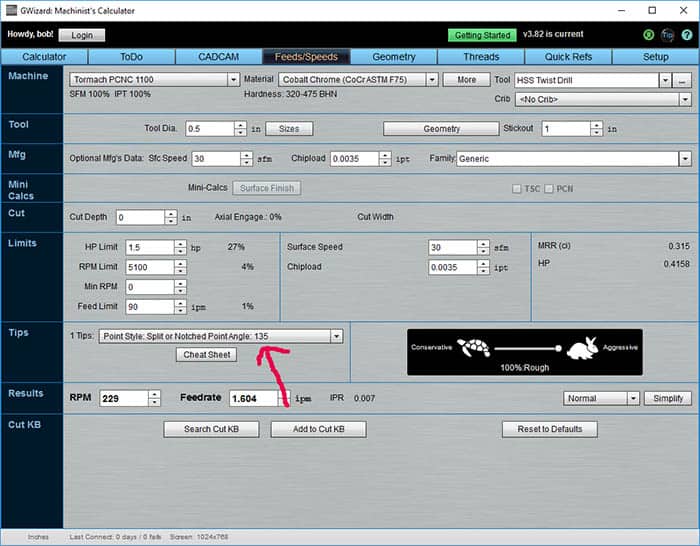Enable the PCN checkbox
The image size is (700, 546).
549,189
